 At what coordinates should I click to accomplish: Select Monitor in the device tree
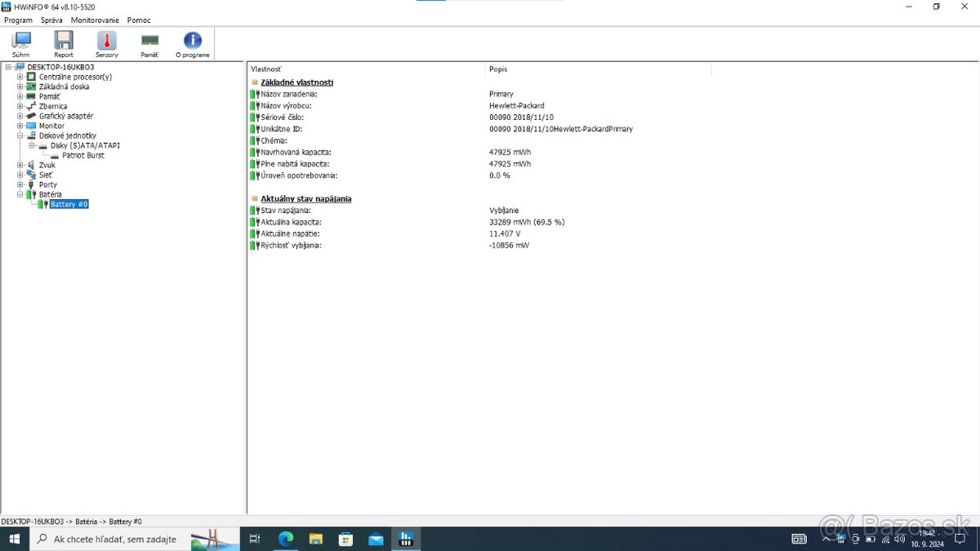(51, 126)
